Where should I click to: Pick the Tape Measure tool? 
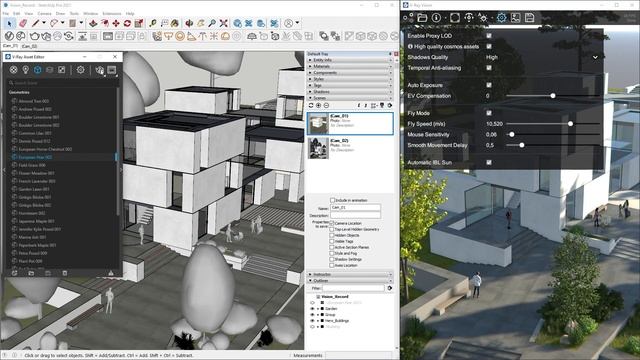(153, 23)
